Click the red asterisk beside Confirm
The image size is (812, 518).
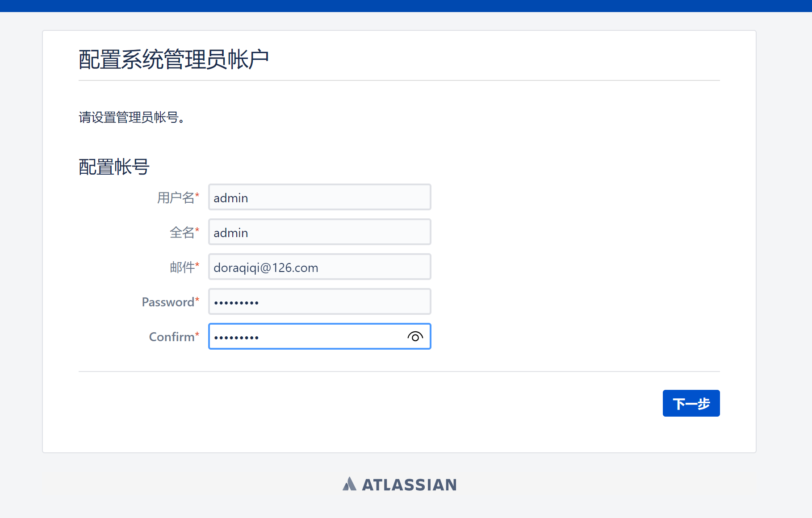(197, 334)
